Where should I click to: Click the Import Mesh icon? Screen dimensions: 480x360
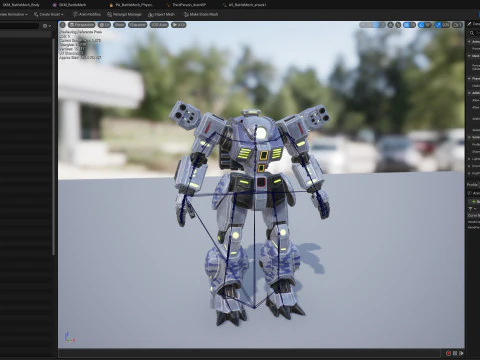(151, 14)
